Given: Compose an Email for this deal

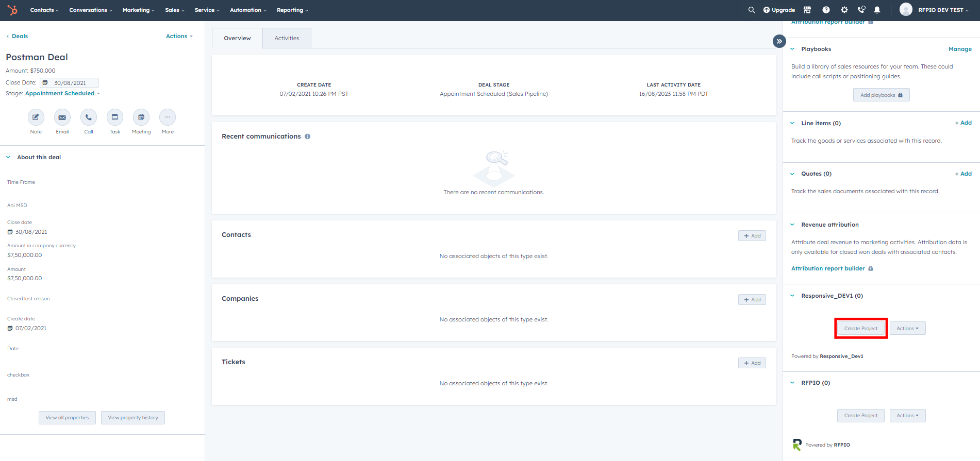Looking at the screenshot, I should (x=62, y=117).
